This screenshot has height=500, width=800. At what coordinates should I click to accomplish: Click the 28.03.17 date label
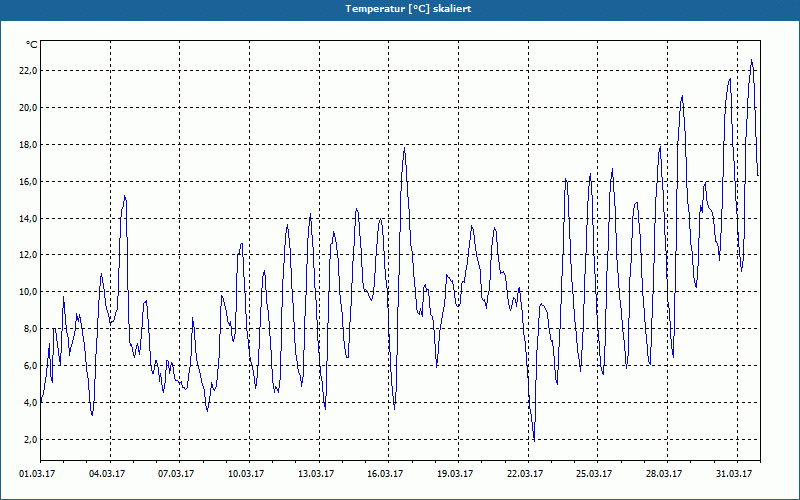[664, 474]
